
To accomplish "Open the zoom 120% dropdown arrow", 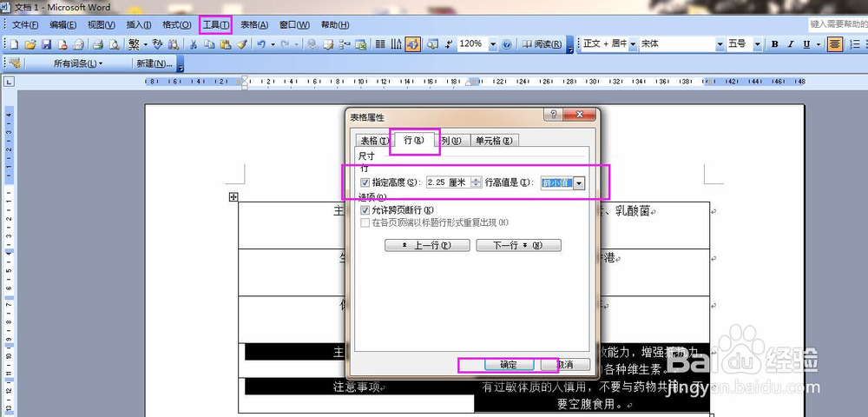I will (493, 44).
